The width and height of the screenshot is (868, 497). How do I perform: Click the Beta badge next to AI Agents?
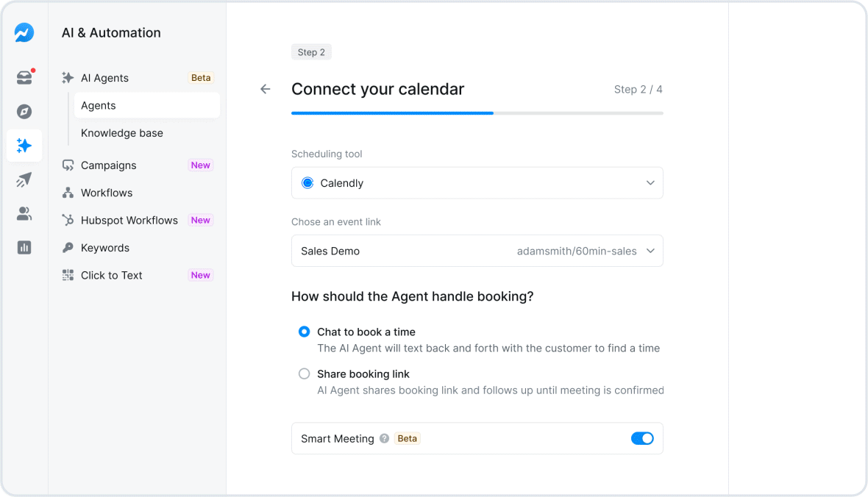tap(200, 77)
